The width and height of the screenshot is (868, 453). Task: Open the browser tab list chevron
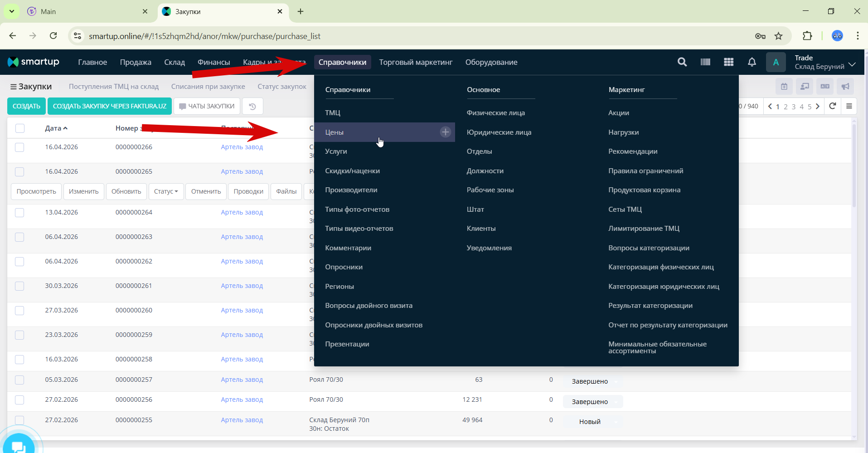pos(11,11)
